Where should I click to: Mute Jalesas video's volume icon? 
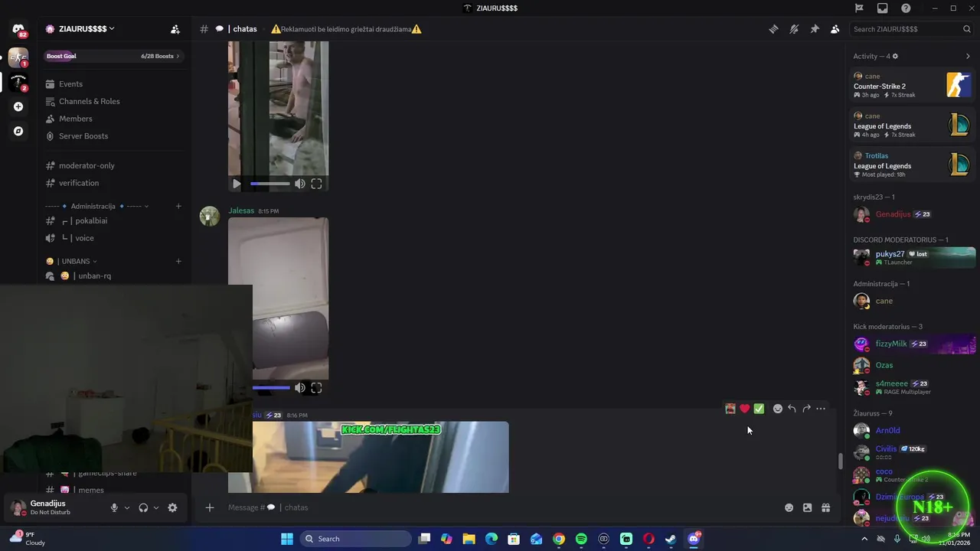click(300, 388)
